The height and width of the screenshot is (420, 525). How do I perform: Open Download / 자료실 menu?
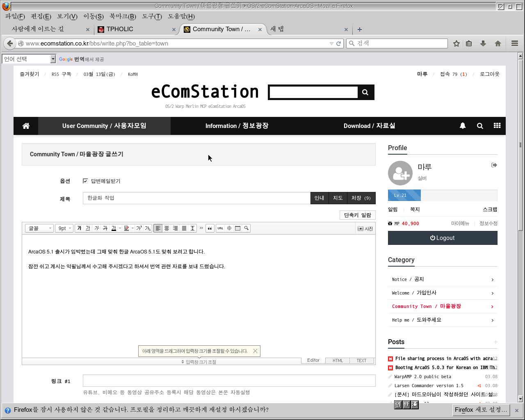[x=369, y=126]
